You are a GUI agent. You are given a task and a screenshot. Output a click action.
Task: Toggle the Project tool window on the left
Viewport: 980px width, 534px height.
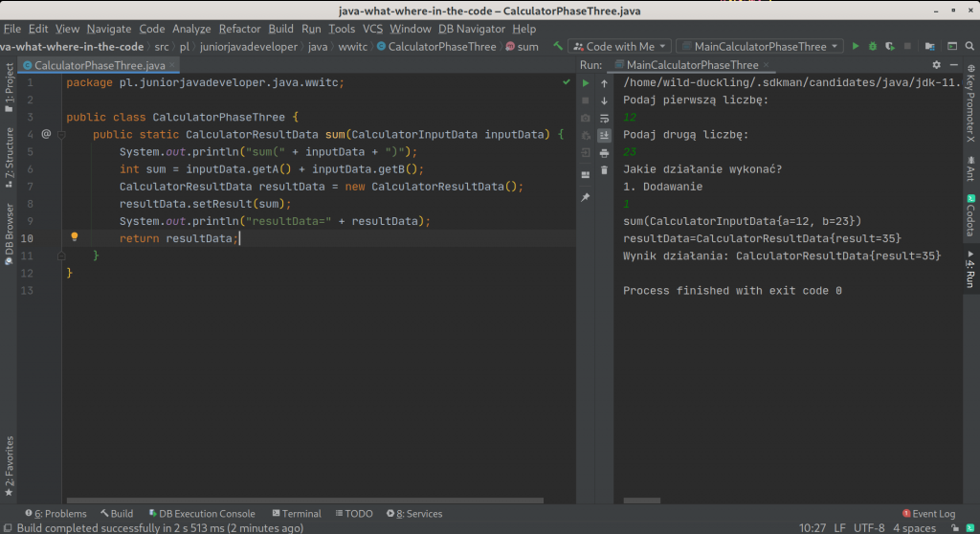pyautogui.click(x=10, y=82)
